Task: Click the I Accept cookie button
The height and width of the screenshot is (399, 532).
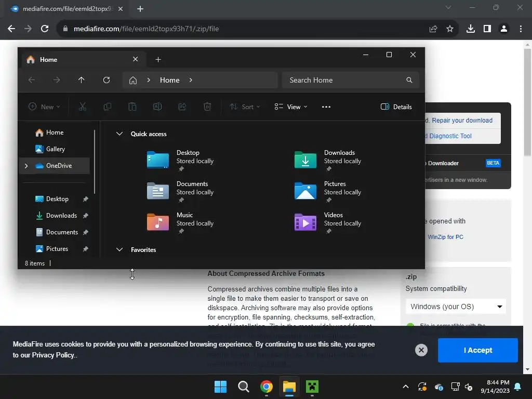Action: coord(478,350)
